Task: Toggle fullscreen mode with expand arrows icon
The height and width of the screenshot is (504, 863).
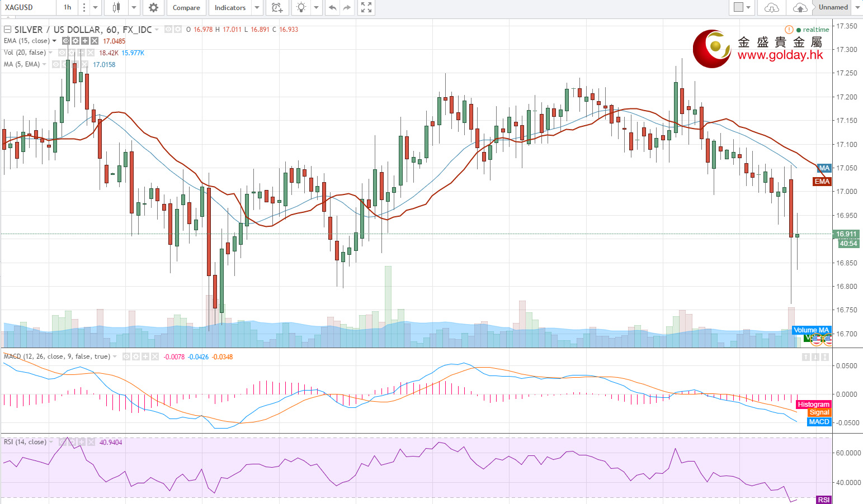Action: (366, 8)
